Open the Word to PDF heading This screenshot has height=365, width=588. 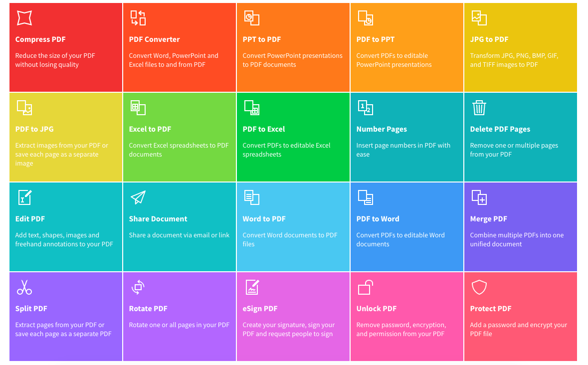(264, 219)
